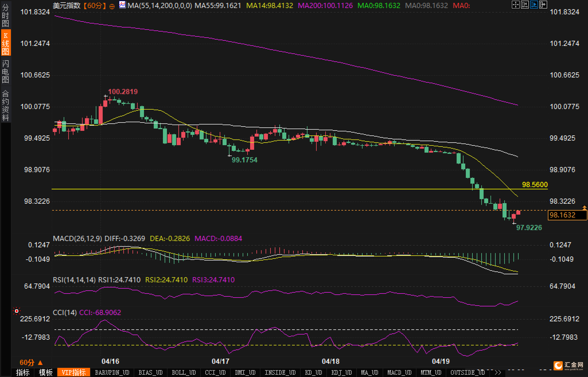Screen dimensions: 588x377
Task: Click the CCI(14) indicator label
Action: point(65,312)
